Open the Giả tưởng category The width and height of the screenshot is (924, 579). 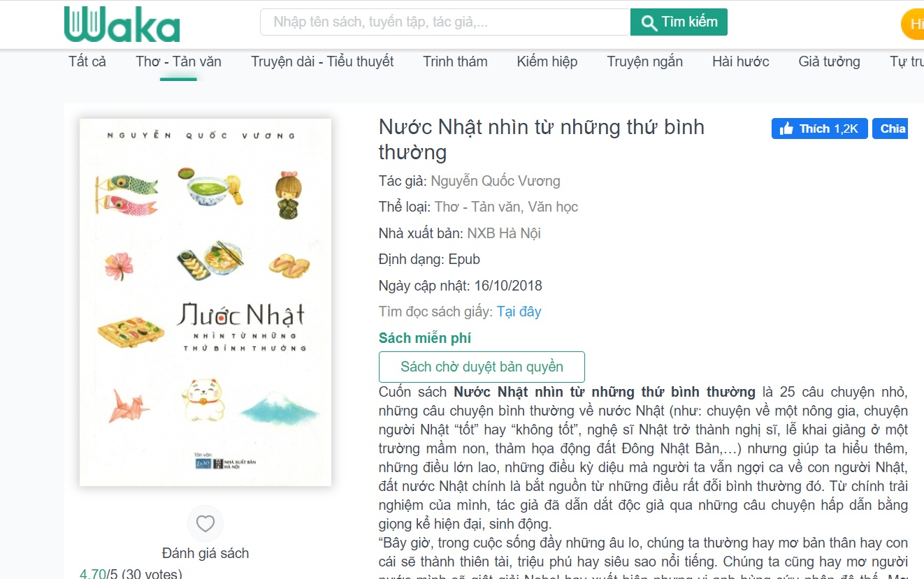pyautogui.click(x=830, y=61)
